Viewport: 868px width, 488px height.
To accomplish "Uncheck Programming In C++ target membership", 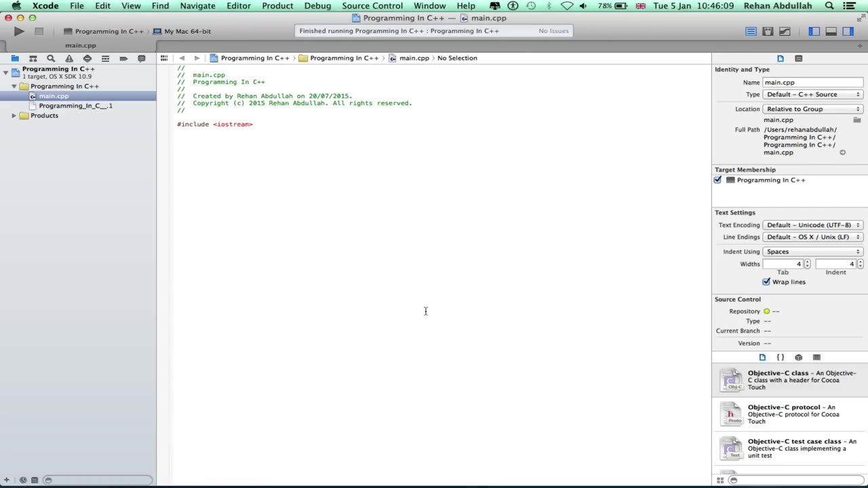I will (717, 180).
